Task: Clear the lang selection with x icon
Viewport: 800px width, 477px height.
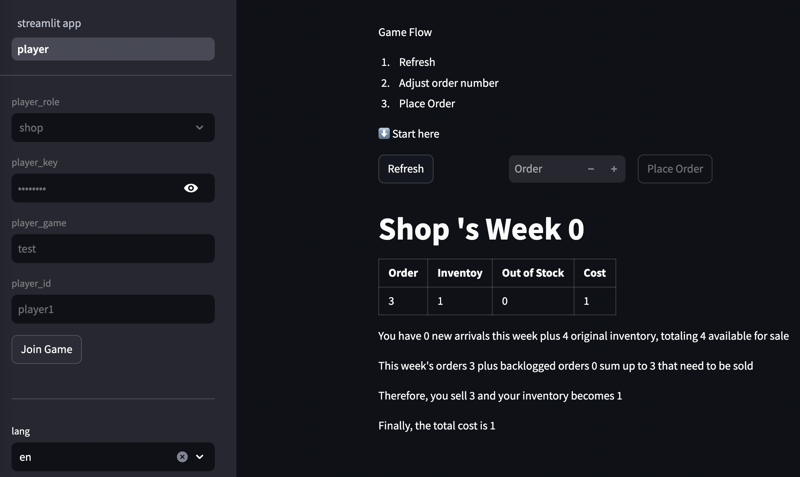Action: [182, 457]
